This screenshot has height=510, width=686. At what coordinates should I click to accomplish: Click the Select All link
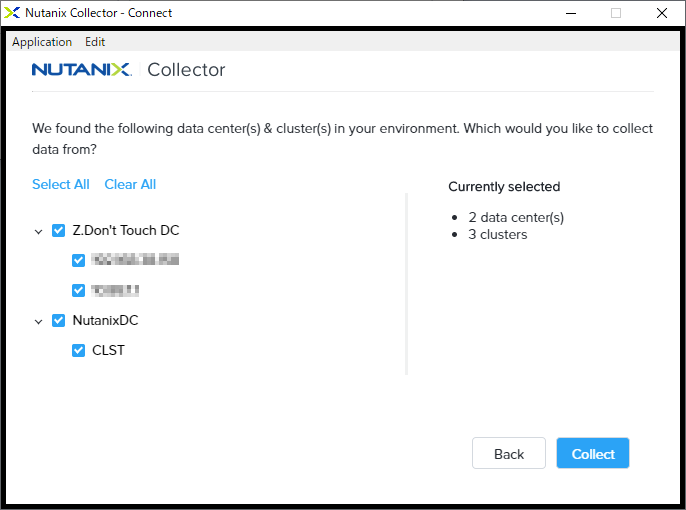tap(61, 185)
